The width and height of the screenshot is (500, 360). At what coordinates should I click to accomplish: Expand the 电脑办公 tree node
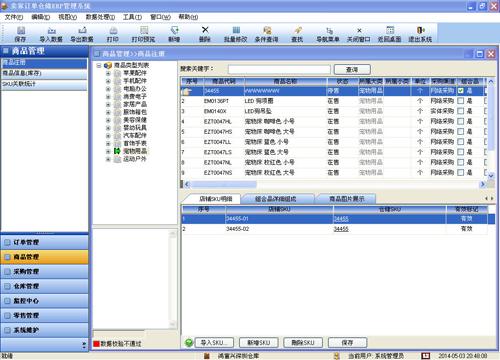pyautogui.click(x=108, y=89)
